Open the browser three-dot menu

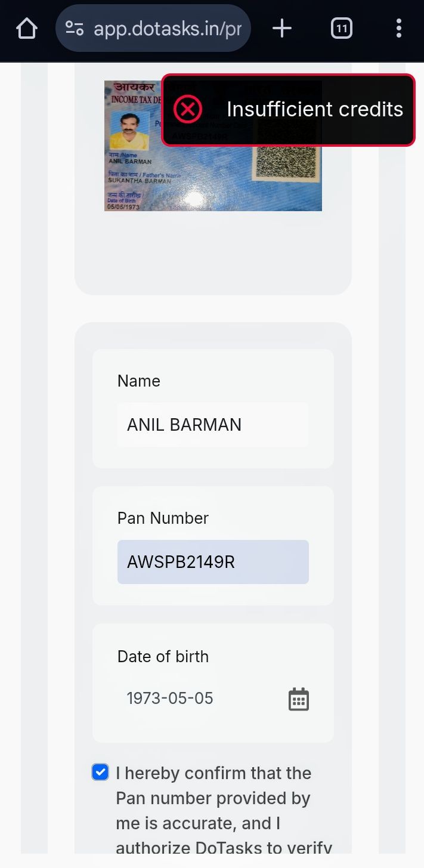[398, 28]
